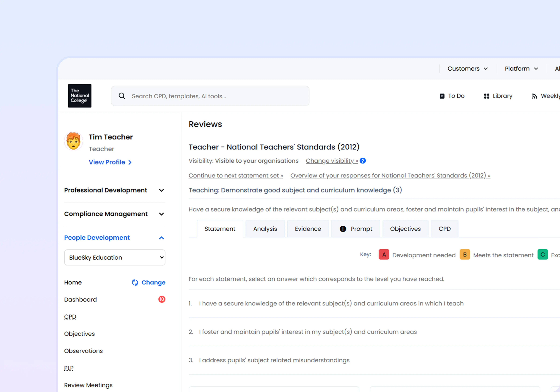Click the Change refresh arrows icon
Screen dimensions: 560x392
click(135, 282)
